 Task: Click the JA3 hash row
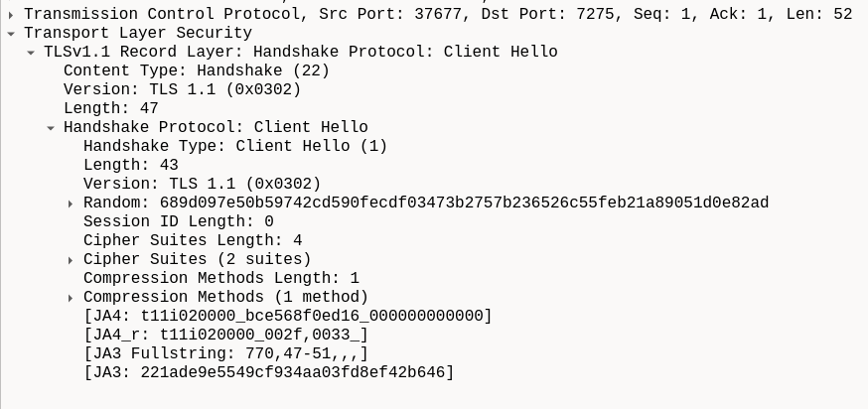[x=268, y=372]
